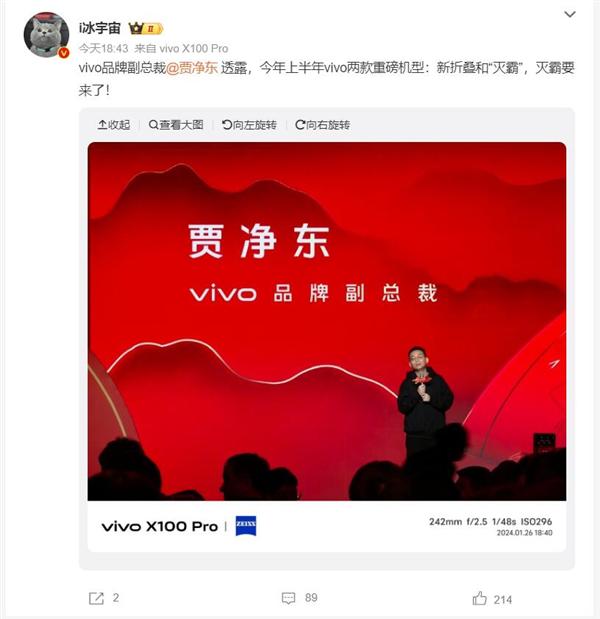Image resolution: width=600 pixels, height=619 pixels.
Task: Click the orange verified badge on avatar
Action: point(64,53)
